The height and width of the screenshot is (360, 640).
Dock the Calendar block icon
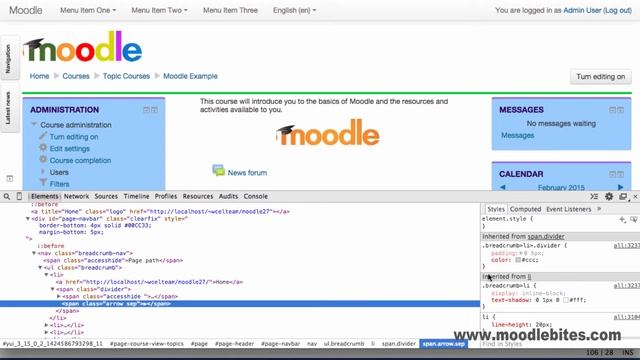click(620, 174)
